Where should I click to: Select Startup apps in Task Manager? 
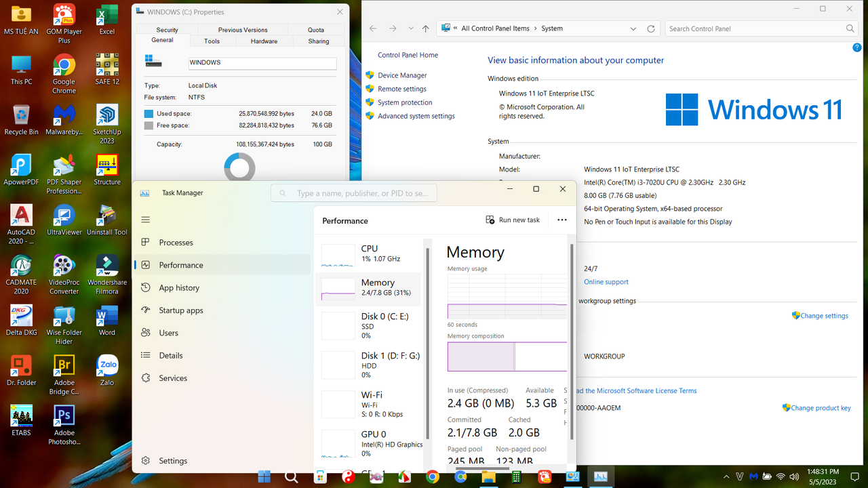pos(222,310)
